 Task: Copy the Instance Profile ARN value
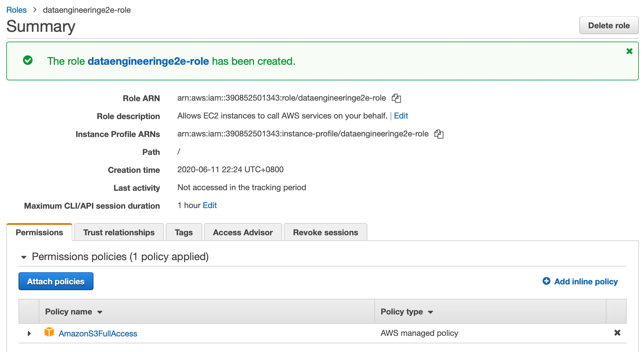click(439, 134)
